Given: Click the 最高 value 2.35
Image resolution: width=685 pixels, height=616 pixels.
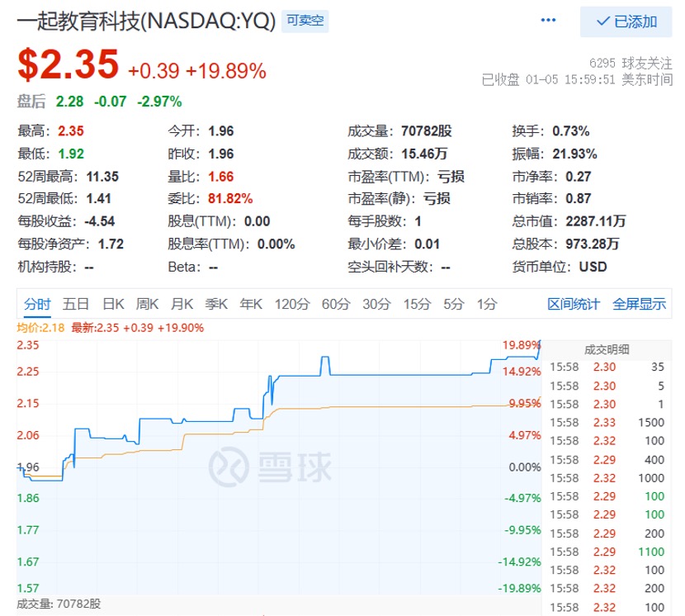Looking at the screenshot, I should click(x=71, y=130).
